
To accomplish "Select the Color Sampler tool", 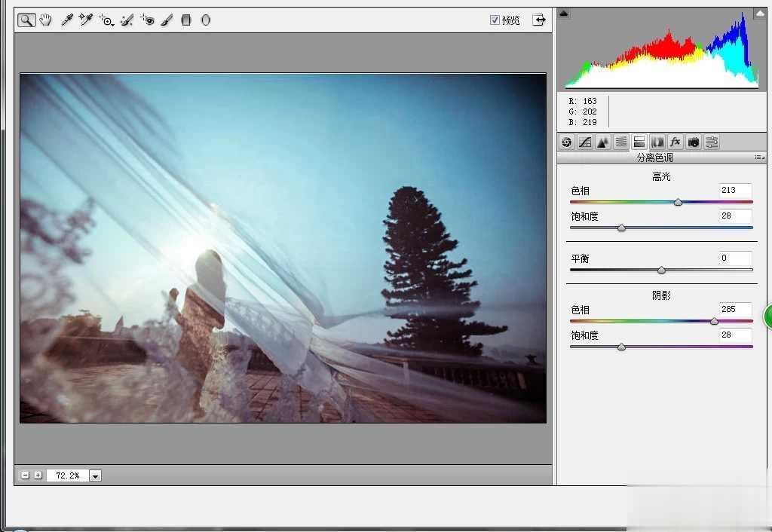I will coord(86,20).
